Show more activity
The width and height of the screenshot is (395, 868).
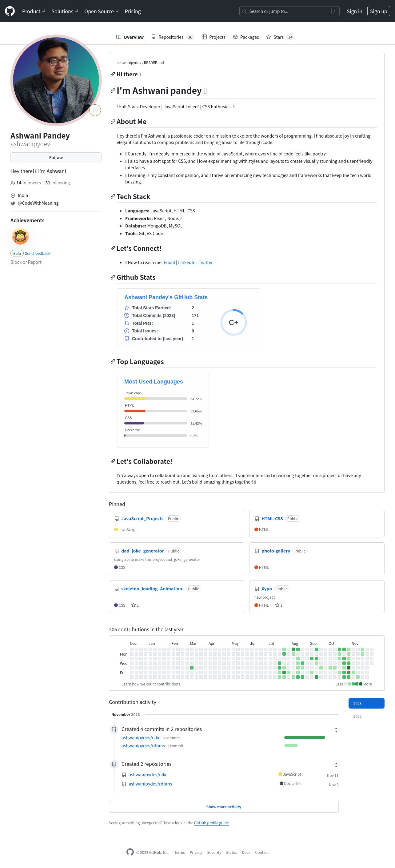224,807
